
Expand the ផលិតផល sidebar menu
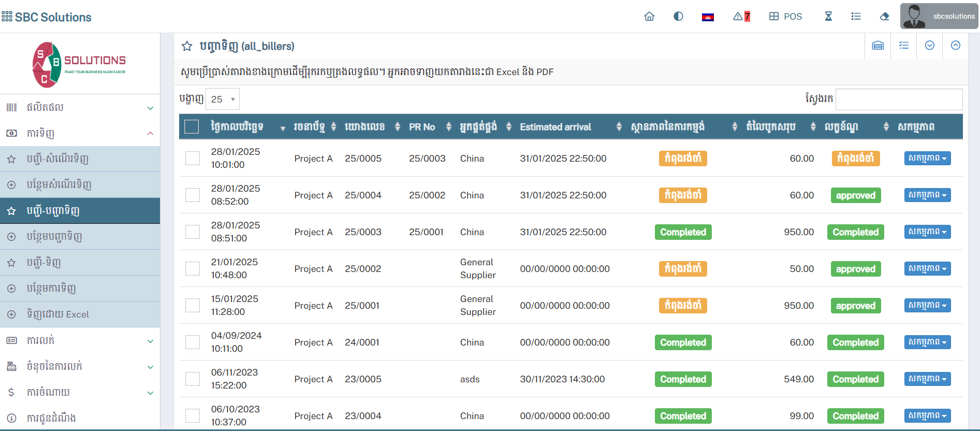pyautogui.click(x=80, y=108)
